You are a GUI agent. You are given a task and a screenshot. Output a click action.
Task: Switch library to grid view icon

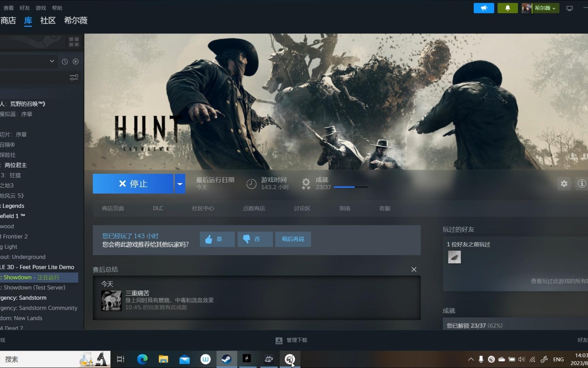[74, 42]
